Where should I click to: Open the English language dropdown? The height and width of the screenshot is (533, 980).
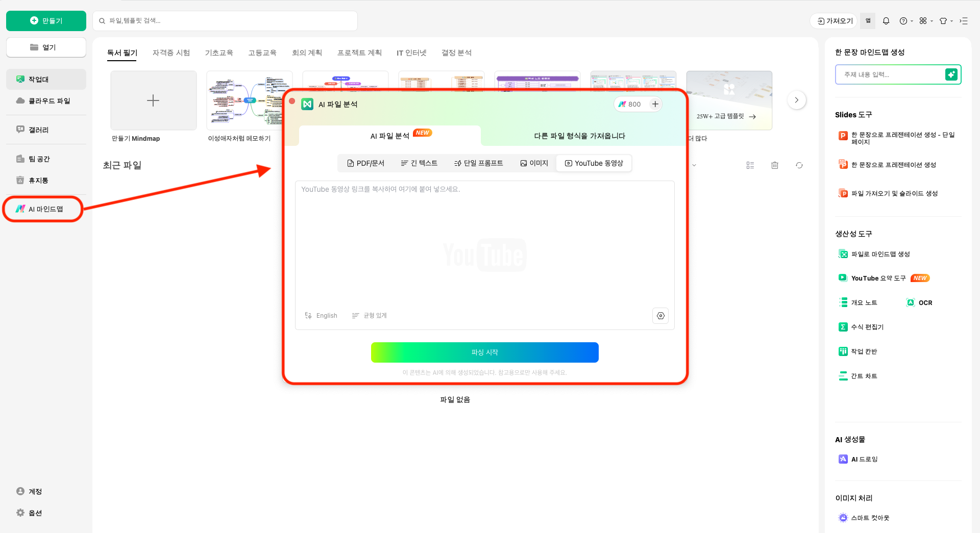[x=321, y=315]
